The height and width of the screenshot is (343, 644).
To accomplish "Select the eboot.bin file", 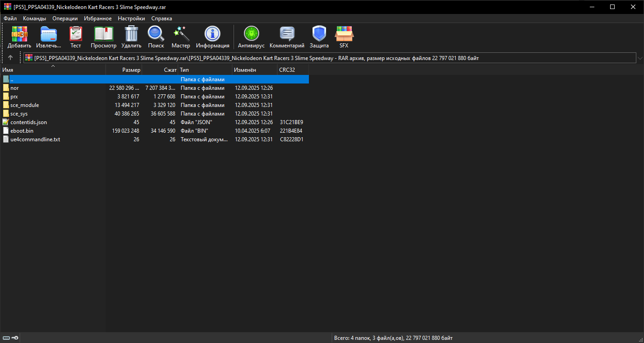I will 22,131.
